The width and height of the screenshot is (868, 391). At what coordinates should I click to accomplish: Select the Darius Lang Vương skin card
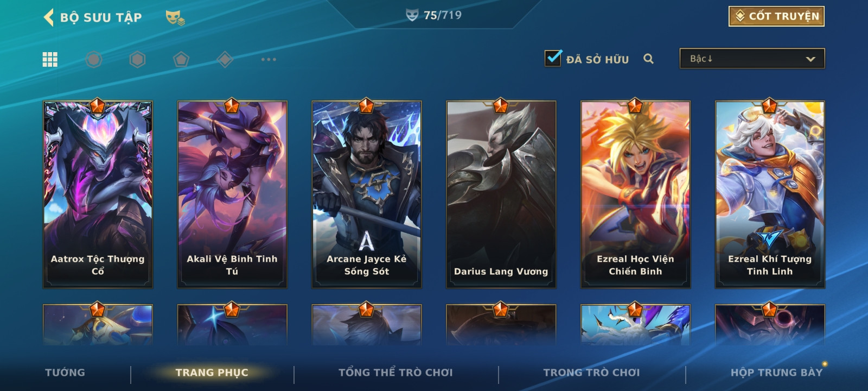pos(501,194)
